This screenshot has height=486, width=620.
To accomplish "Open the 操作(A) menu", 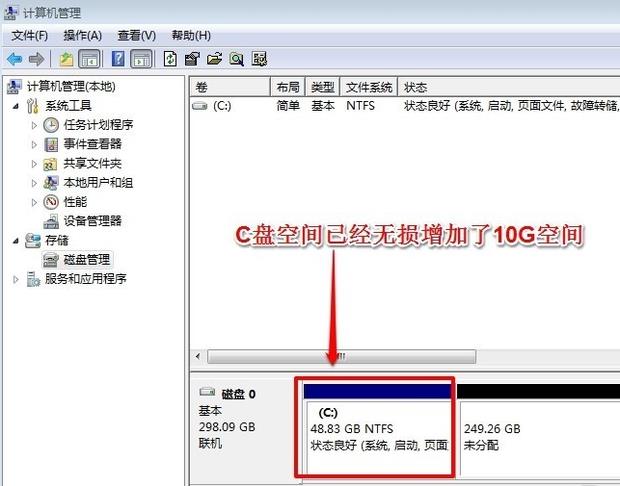I will click(83, 36).
